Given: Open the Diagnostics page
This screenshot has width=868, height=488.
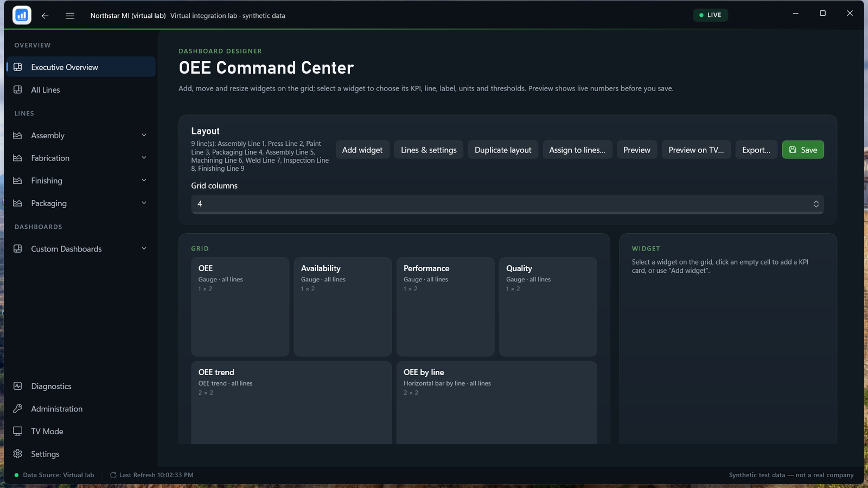Looking at the screenshot, I should tap(81, 386).
